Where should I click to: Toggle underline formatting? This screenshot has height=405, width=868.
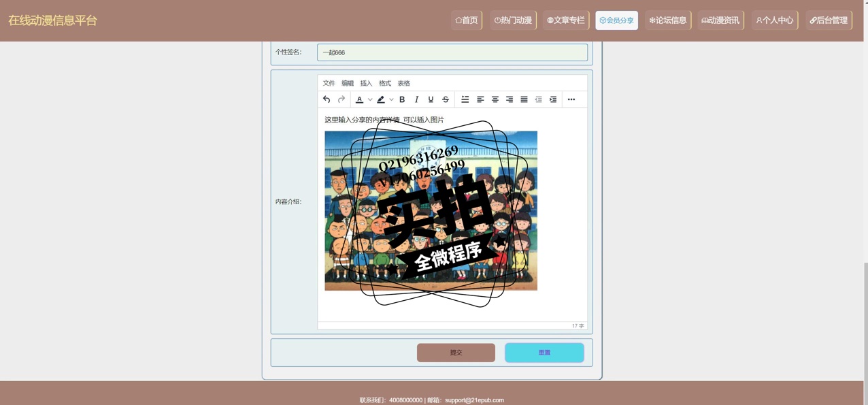[x=431, y=99]
